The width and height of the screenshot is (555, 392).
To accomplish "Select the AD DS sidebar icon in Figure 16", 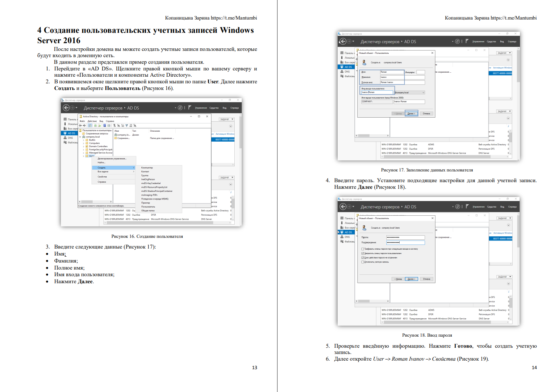I will [x=65, y=133].
